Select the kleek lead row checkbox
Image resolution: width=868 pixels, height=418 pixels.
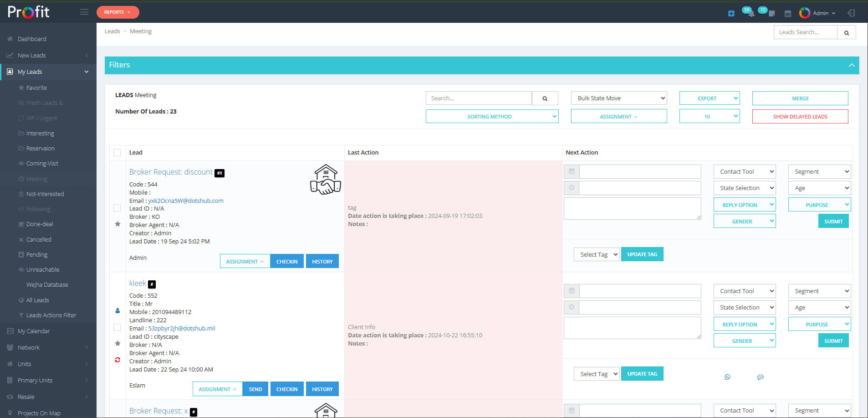[x=117, y=327]
